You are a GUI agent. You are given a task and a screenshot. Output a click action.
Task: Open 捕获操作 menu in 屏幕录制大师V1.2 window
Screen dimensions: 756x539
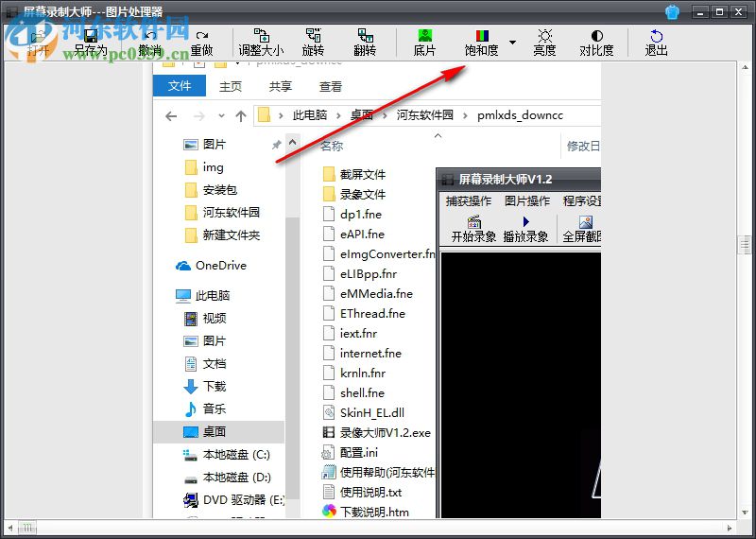pyautogui.click(x=468, y=200)
